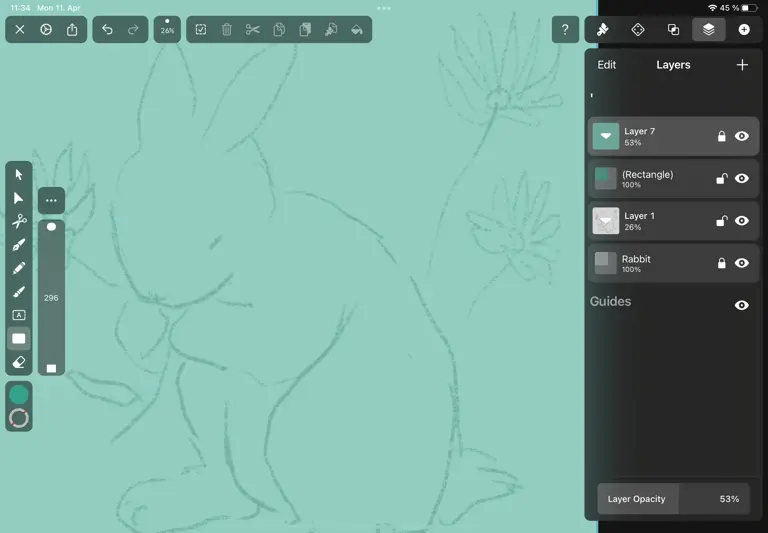Screen dimensions: 768x533
Task: Hide the Rabbit layer
Action: click(742, 263)
